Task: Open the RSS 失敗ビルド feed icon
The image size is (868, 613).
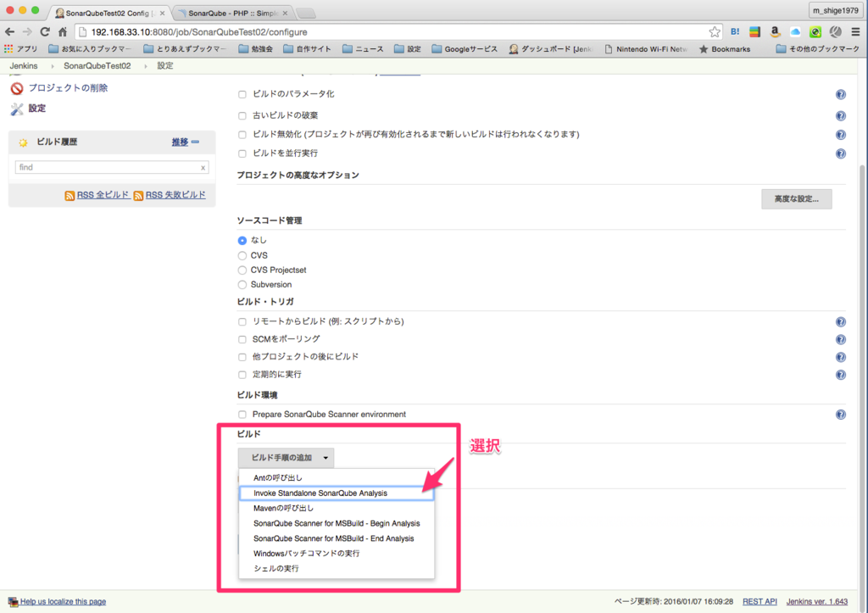Action: point(138,196)
